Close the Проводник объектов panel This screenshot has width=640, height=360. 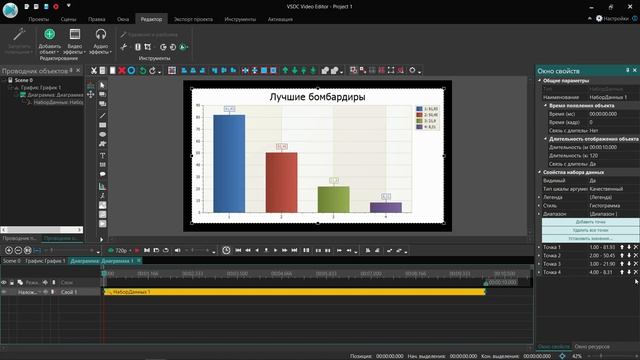coord(78,71)
